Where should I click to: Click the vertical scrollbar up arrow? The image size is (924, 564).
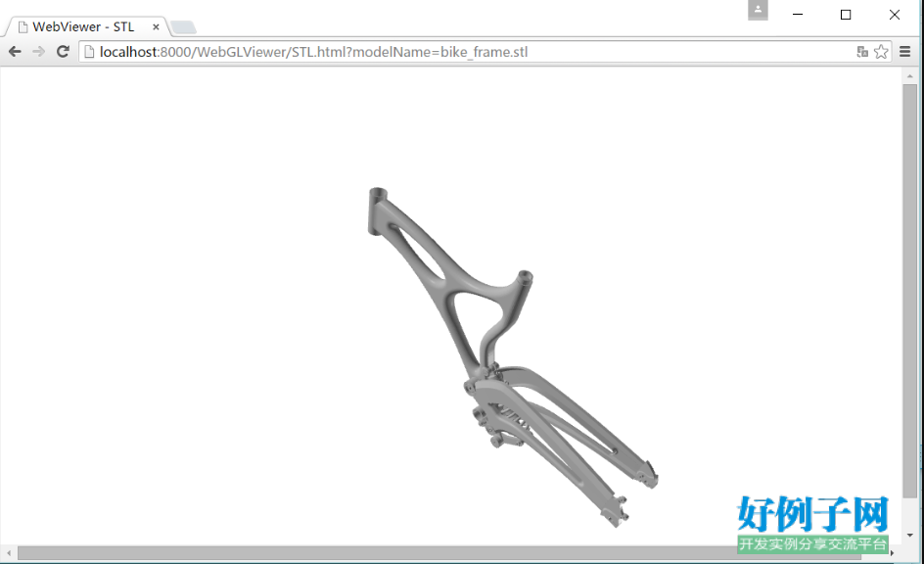click(910, 76)
